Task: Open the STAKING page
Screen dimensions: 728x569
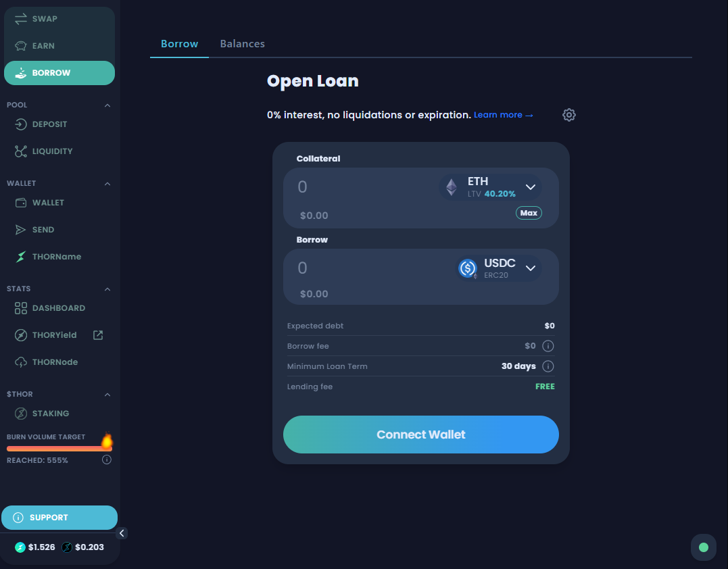Action: click(59, 414)
